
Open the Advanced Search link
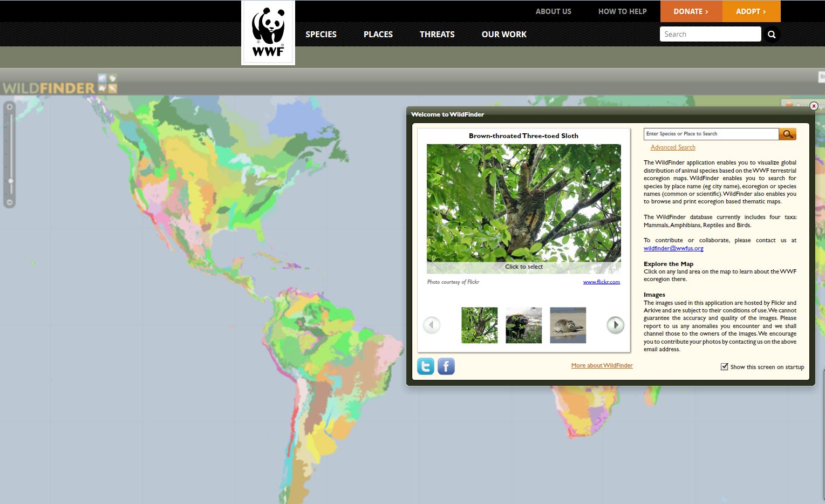pos(673,147)
